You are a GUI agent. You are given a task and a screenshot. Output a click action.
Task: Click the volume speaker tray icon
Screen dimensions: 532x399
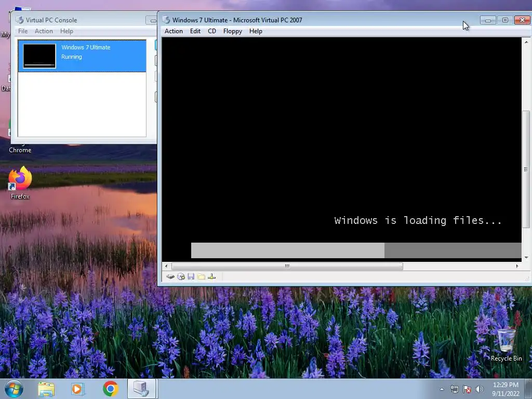[x=480, y=389]
